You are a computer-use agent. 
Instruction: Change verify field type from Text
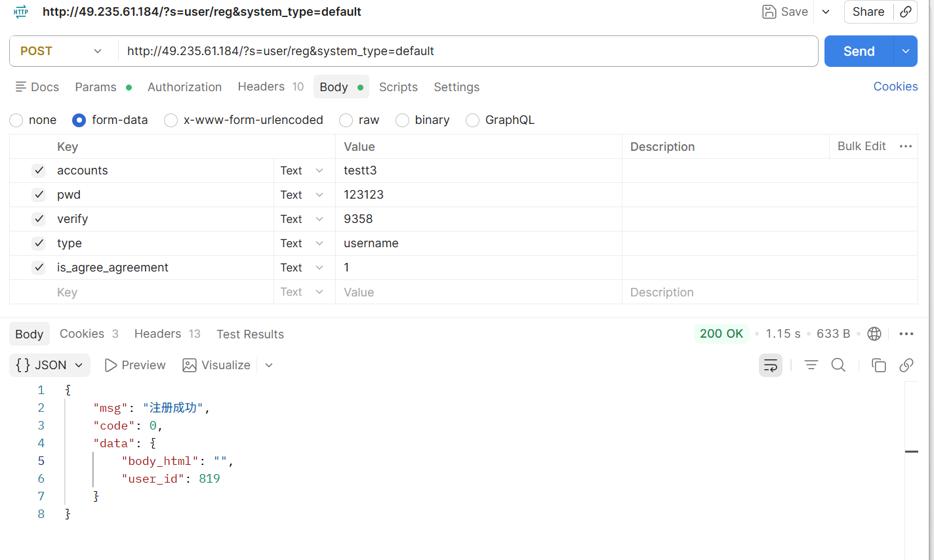pyautogui.click(x=302, y=219)
